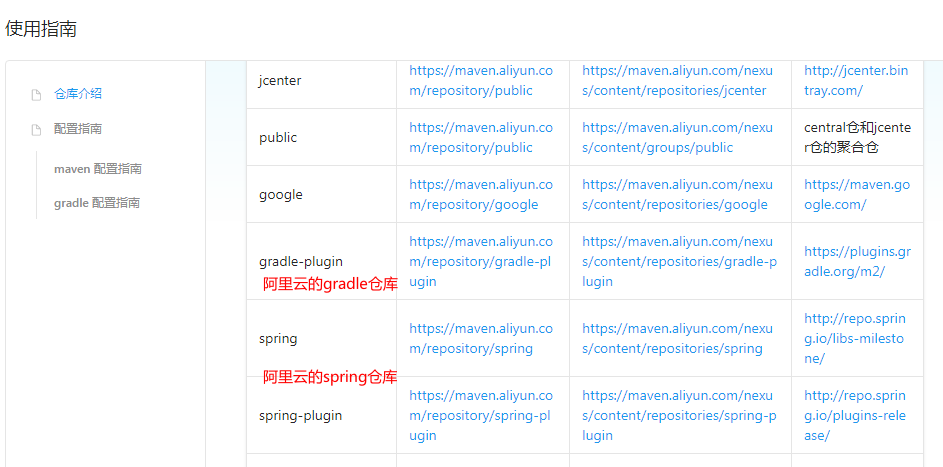Open the nexus/content/groups/public link
943x467 pixels.
tap(678, 138)
